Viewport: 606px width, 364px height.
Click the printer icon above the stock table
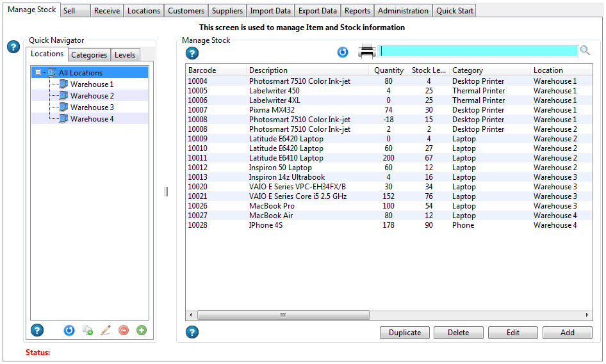(366, 51)
